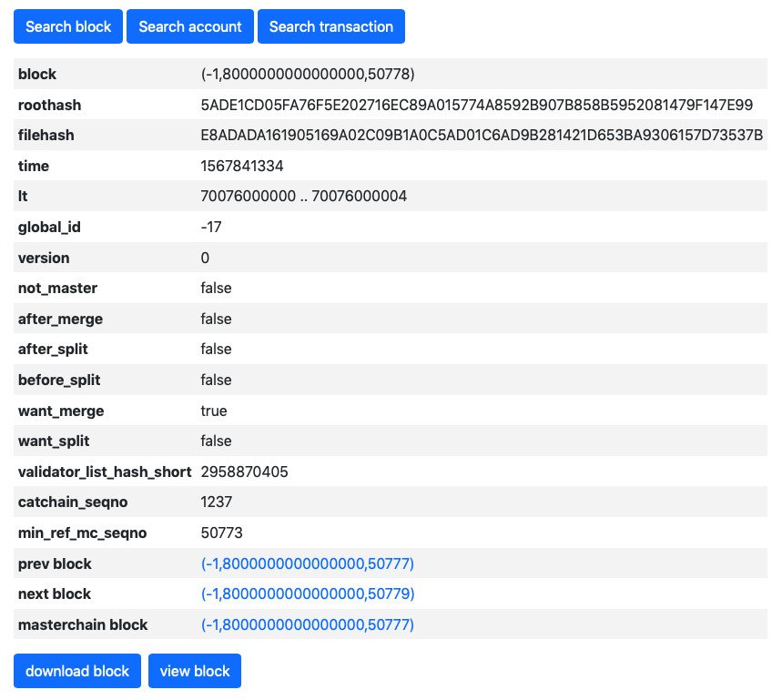This screenshot has height=700, width=782.
Task: Go to the next block link
Action: click(x=308, y=594)
